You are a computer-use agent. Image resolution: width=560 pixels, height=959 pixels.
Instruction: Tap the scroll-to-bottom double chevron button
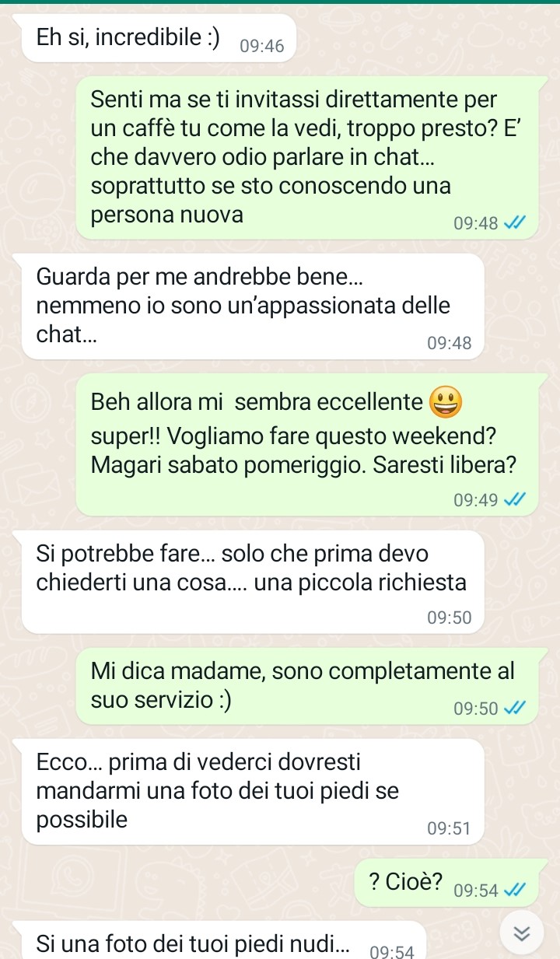tap(523, 933)
